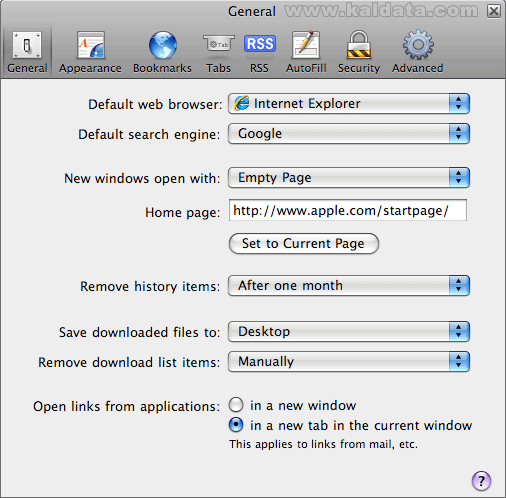
Task: Open the AutoFill pencil icon
Action: click(306, 45)
